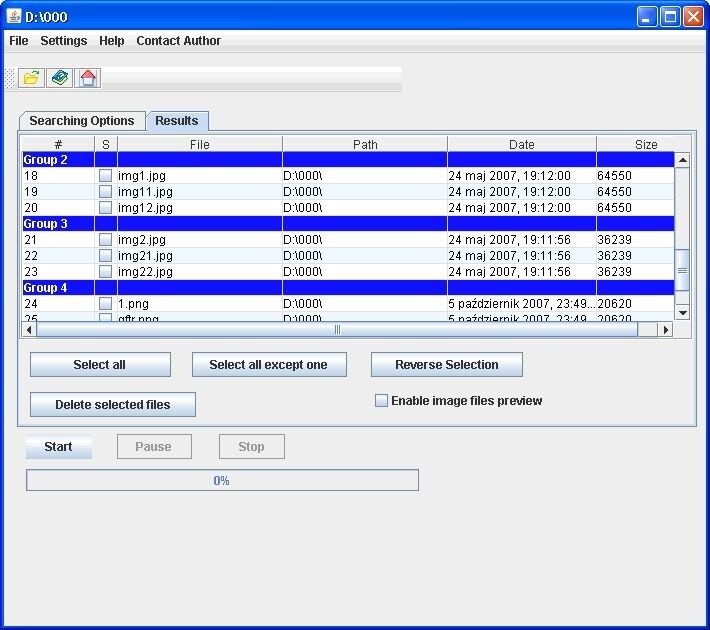
Task: Switch to the Searching Options tab
Action: coord(82,121)
